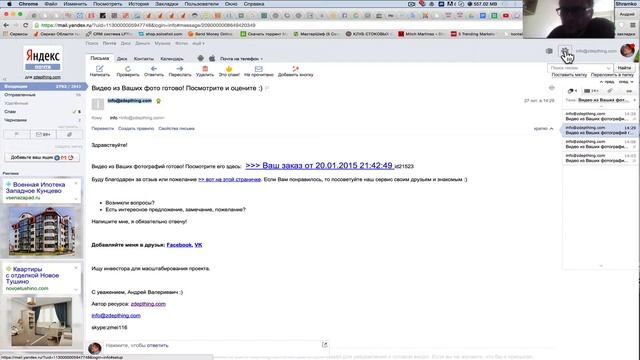Open Поставить метку dropdown

coord(569,75)
